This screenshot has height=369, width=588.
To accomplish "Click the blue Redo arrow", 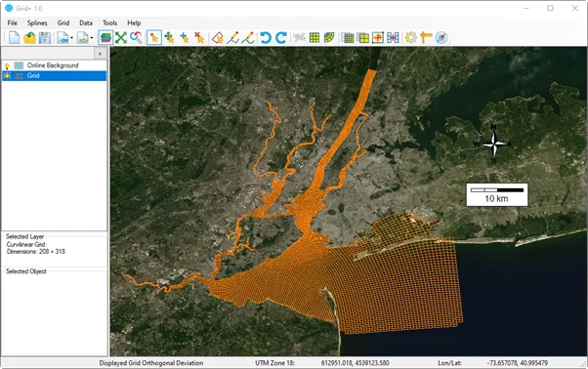I will coord(281,37).
